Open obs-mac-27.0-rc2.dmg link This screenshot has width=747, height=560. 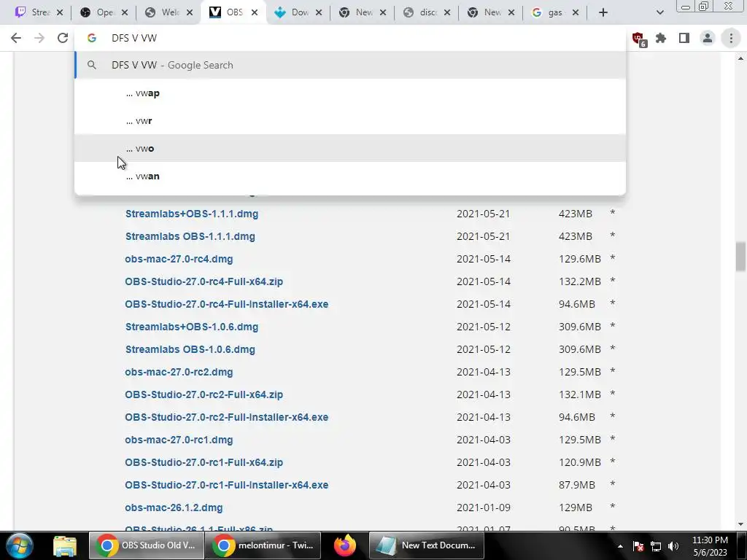(x=179, y=372)
